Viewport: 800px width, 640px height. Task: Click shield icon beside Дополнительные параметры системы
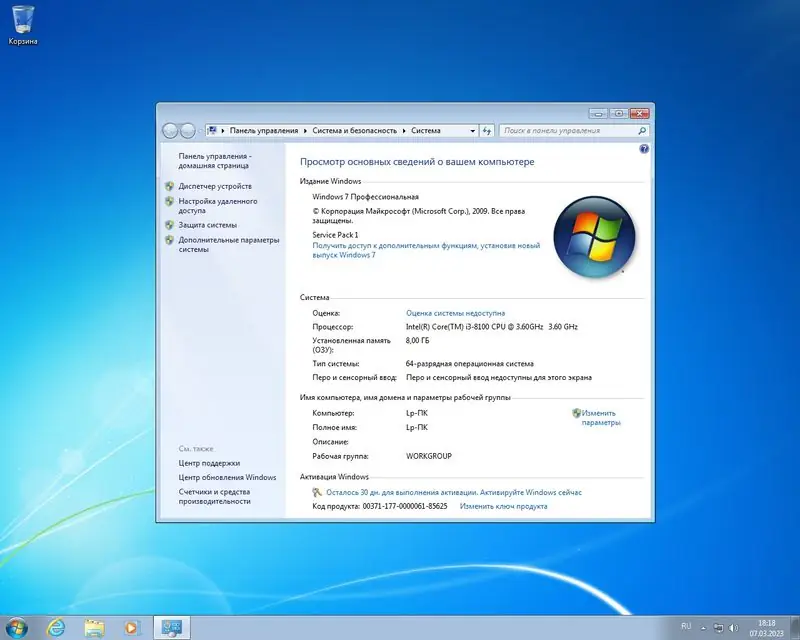coord(169,240)
